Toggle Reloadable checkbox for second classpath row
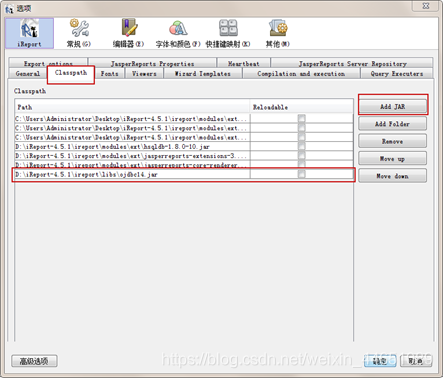The width and height of the screenshot is (443, 378). (302, 128)
